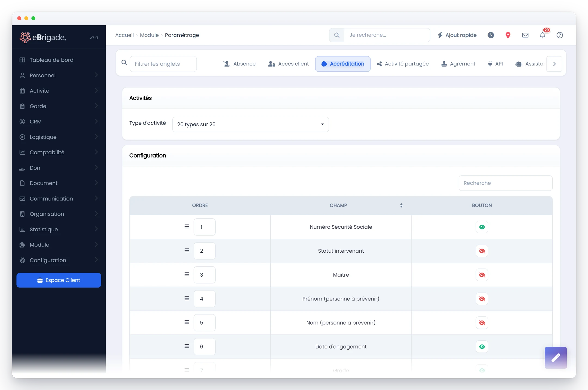Expand the Activité sidebar menu
This screenshot has height=390, width=588.
click(x=59, y=91)
